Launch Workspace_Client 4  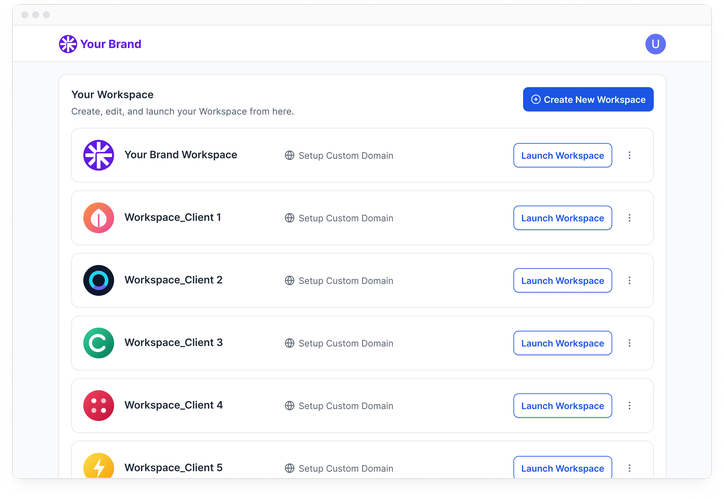pos(562,406)
